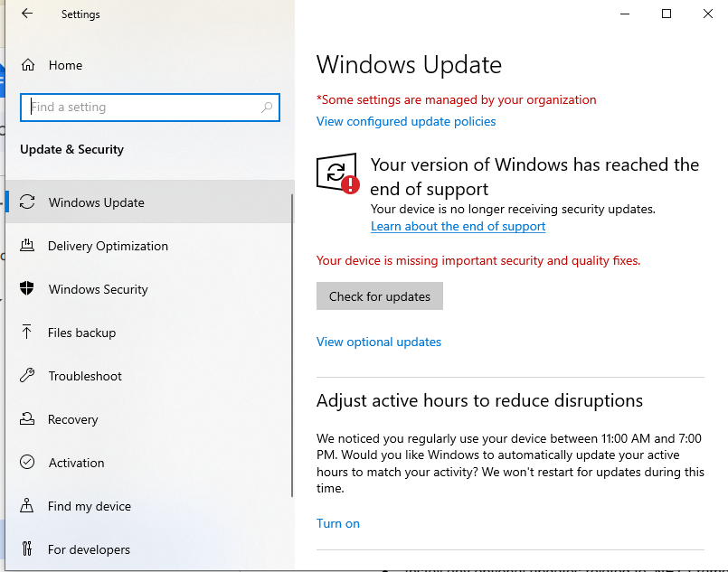
Task: Click the Delivery Optimization icon
Action: coord(28,246)
